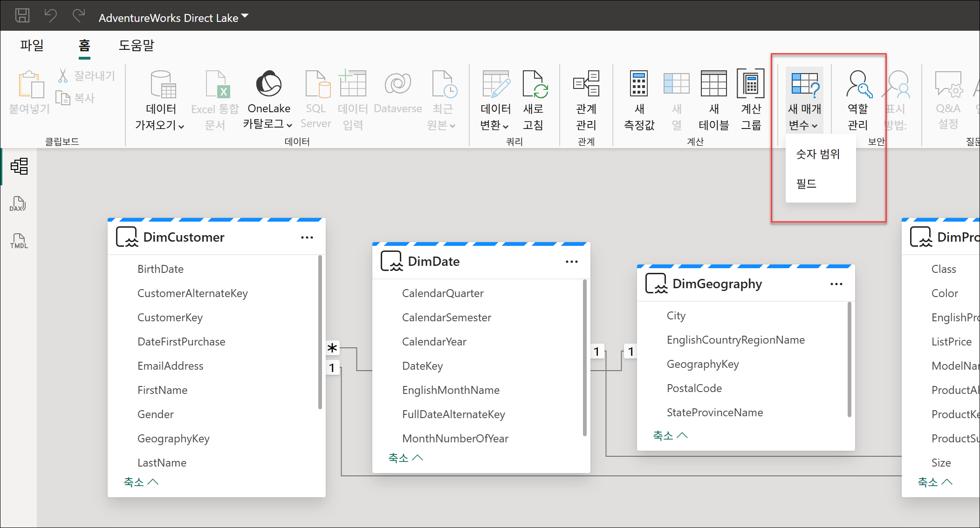Viewport: 980px width, 528px height.
Task: Switch to Model view in left sidebar
Action: coord(19,166)
